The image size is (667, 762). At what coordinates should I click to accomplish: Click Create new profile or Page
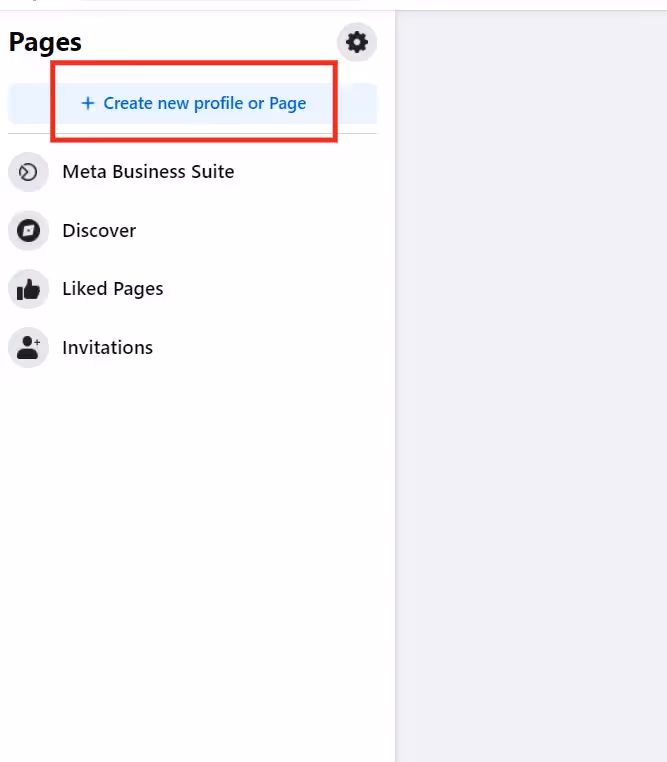point(192,104)
